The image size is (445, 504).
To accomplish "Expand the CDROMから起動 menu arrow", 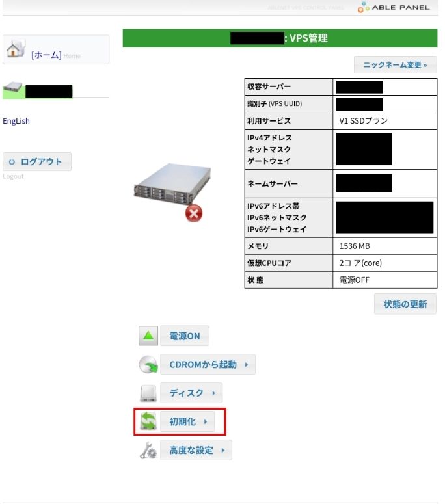I will click(x=247, y=364).
